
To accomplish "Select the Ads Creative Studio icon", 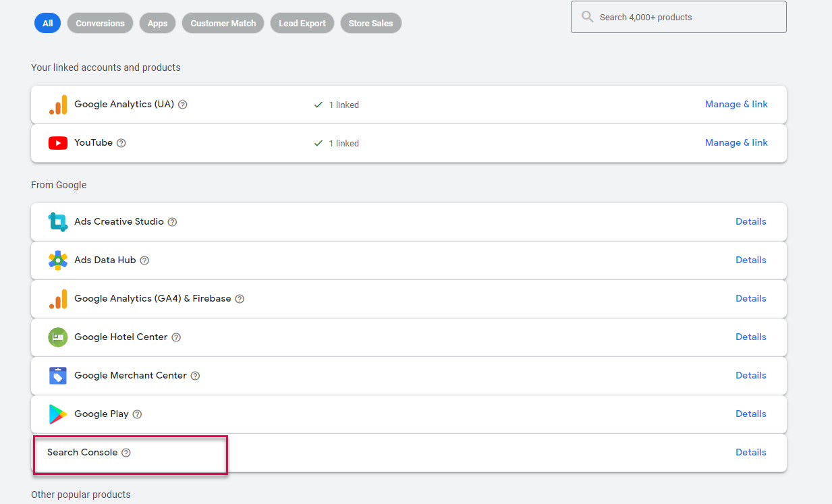I will [58, 221].
